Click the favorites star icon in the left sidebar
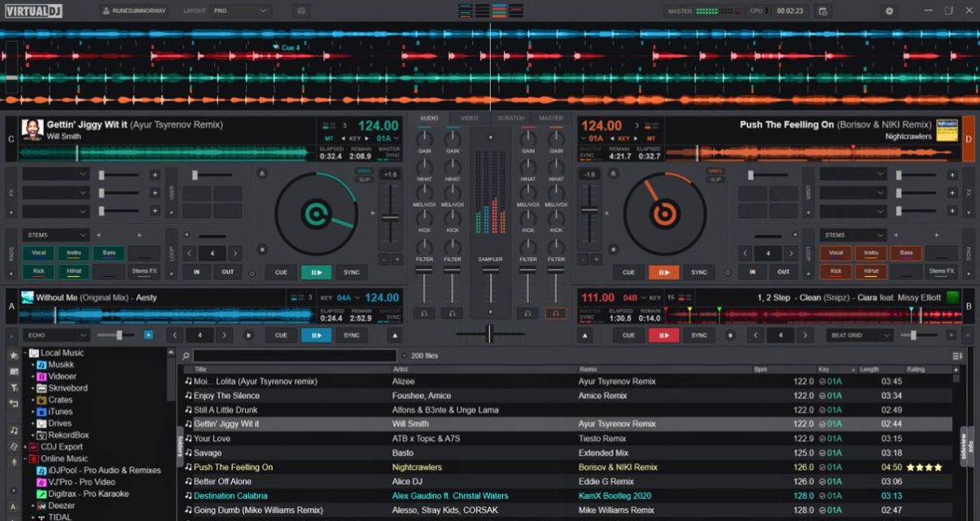The width and height of the screenshot is (980, 521). click(x=12, y=357)
